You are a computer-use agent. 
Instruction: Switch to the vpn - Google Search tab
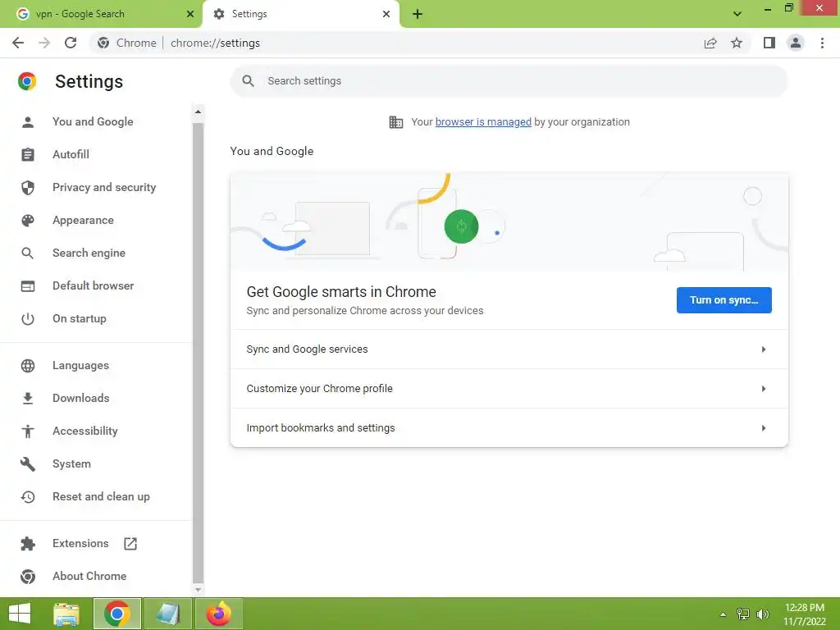pyautogui.click(x=101, y=14)
